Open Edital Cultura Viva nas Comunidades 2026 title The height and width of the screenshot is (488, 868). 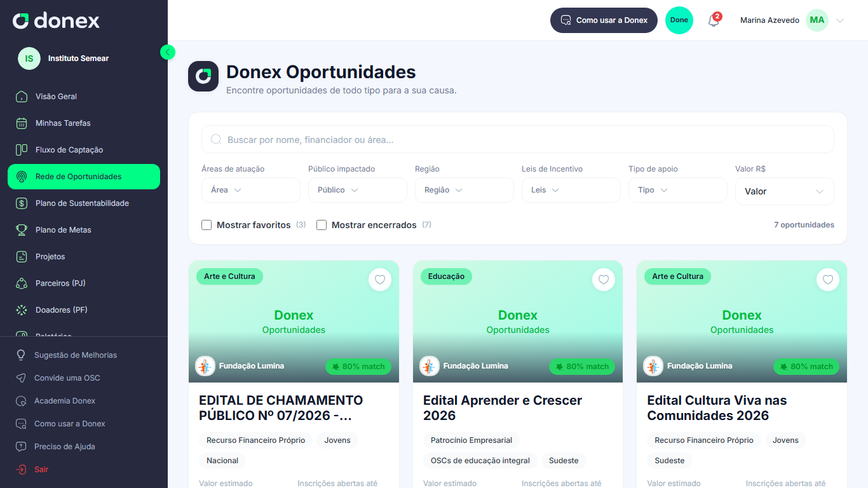(x=717, y=408)
